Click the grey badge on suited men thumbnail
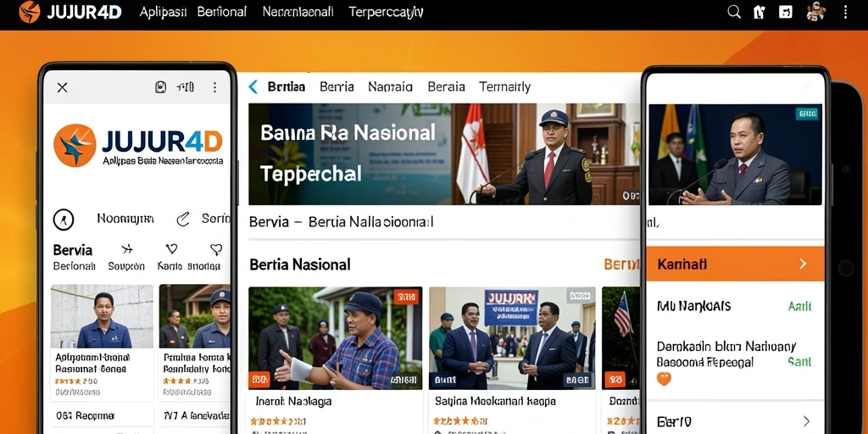Screen dimensions: 868x434 point(579,296)
